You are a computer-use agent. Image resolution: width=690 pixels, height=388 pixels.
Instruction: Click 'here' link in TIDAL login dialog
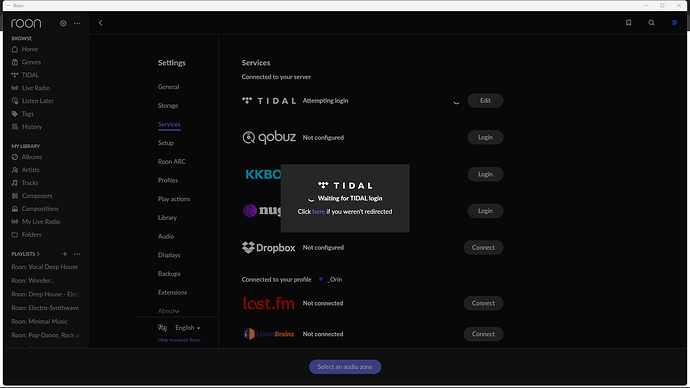click(x=319, y=212)
